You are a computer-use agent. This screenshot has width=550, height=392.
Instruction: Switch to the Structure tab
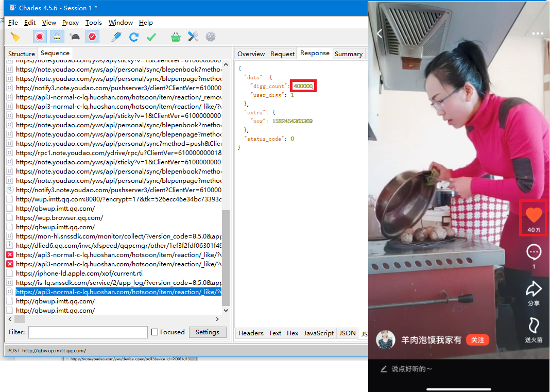tap(22, 54)
